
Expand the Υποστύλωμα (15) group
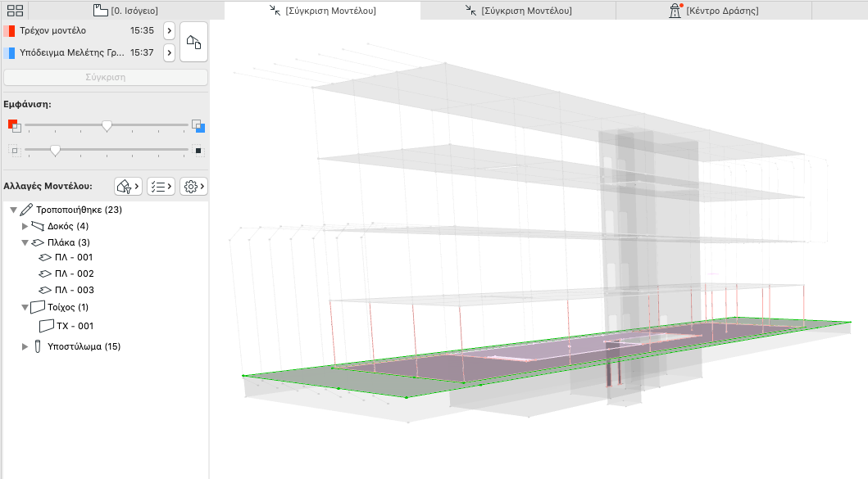coord(25,347)
